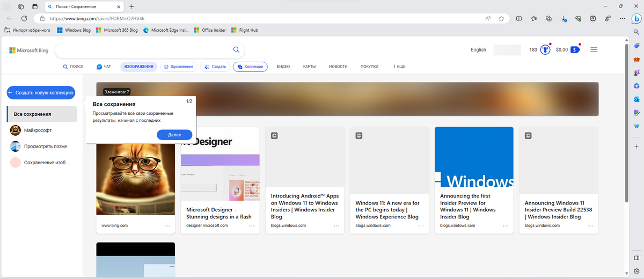Open the НОВОСТИ tab
644x279 pixels.
pyautogui.click(x=338, y=67)
